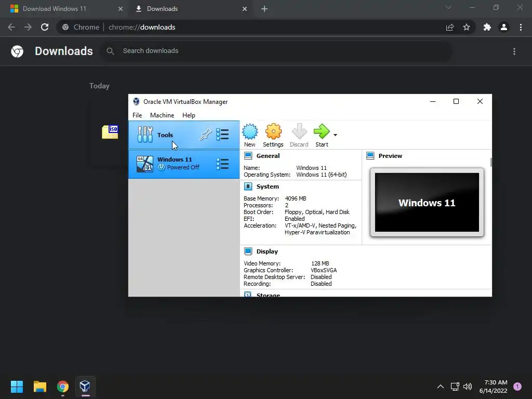Click the Search downloads field
This screenshot has height=399, width=532.
(x=276, y=51)
